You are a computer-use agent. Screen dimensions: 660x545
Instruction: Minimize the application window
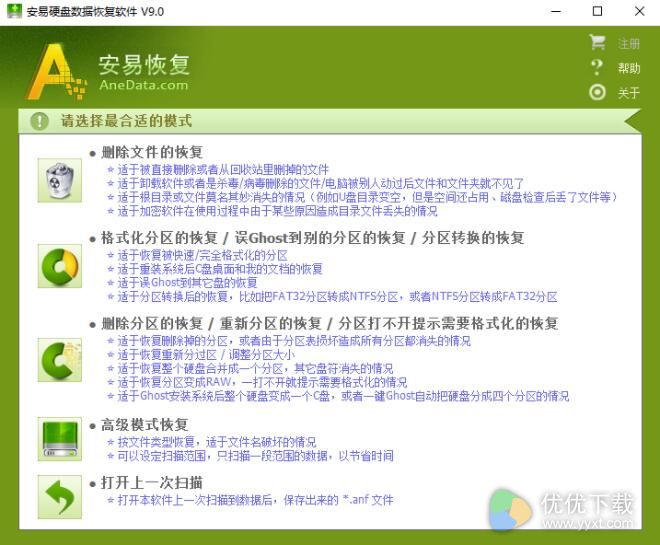tap(556, 11)
